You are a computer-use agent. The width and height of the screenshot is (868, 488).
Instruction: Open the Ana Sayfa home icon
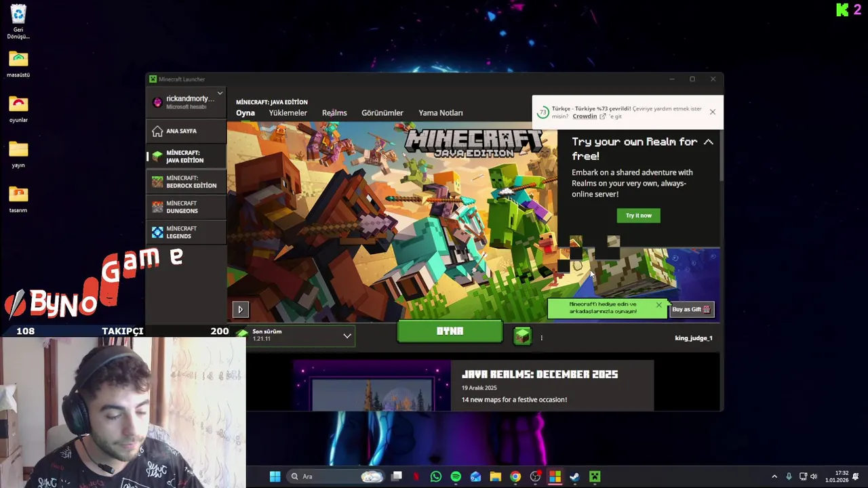click(x=157, y=131)
